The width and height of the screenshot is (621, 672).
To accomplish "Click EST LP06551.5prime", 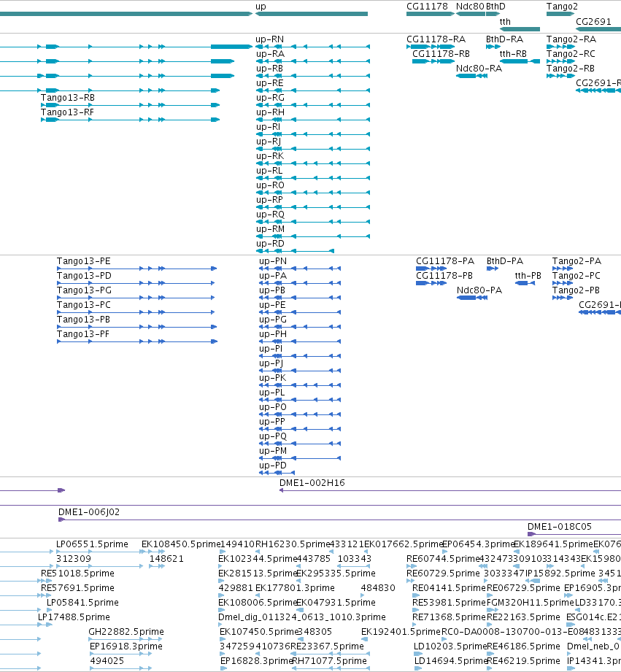I will pyautogui.click(x=92, y=544).
